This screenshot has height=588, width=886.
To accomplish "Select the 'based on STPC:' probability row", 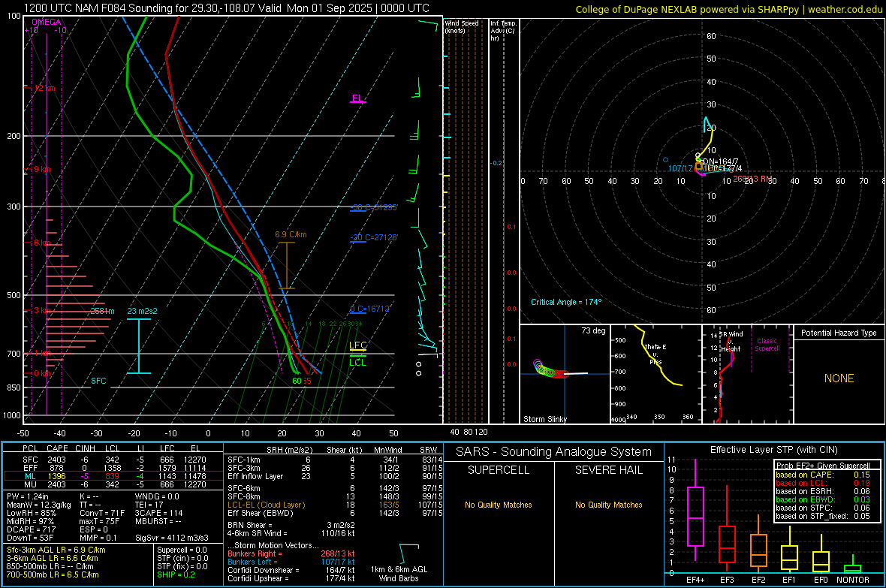I will pyautogui.click(x=823, y=508).
